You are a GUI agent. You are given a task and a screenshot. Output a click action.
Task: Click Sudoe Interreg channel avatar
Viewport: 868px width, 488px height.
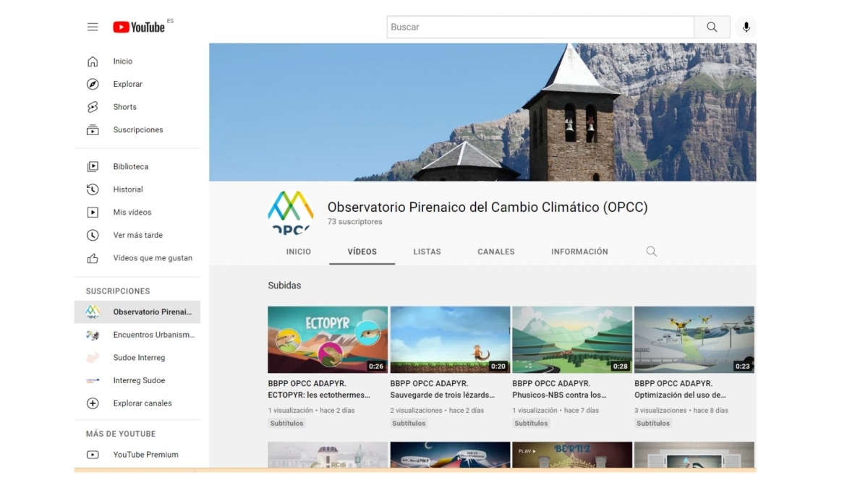tap(93, 358)
